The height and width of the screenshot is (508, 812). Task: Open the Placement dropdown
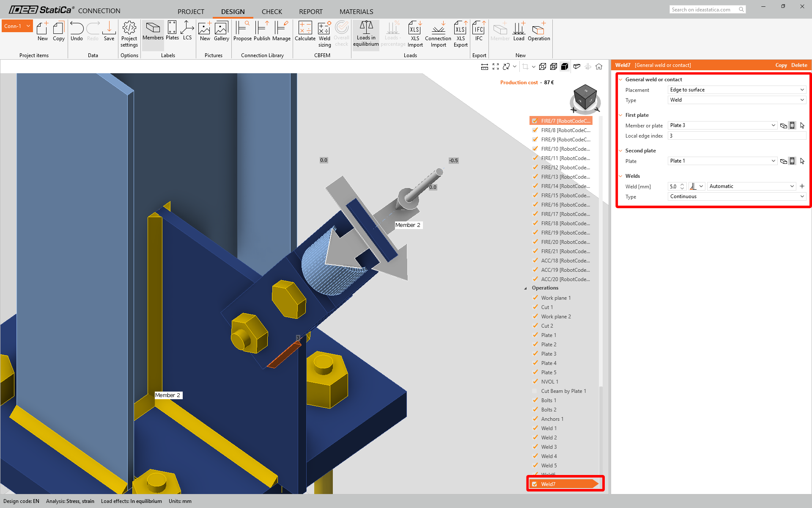pos(737,90)
